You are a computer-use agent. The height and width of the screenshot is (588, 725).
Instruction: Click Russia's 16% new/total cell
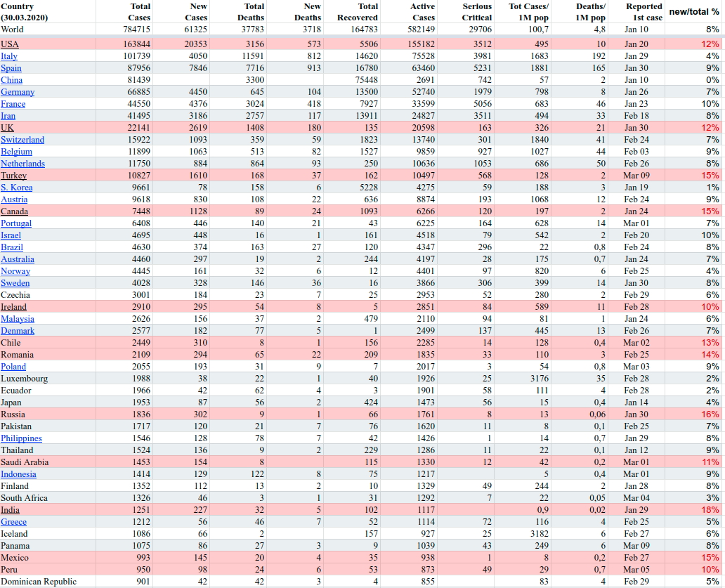(x=710, y=414)
